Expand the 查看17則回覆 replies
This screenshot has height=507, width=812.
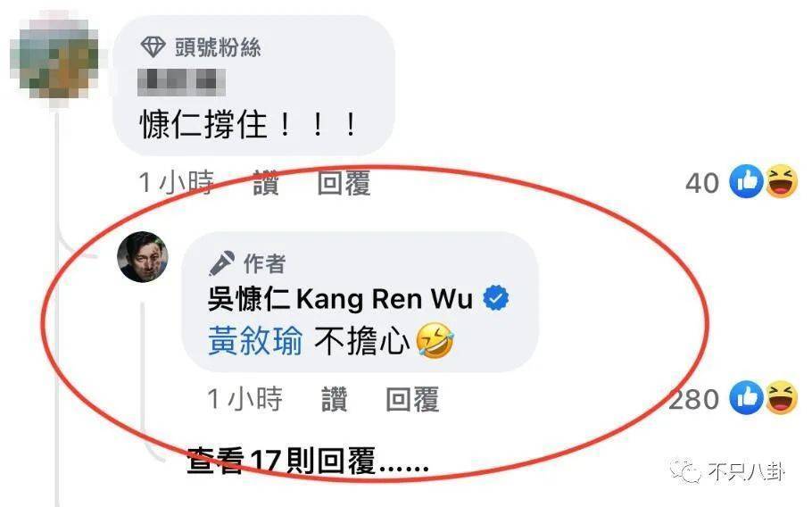pyautogui.click(x=308, y=461)
